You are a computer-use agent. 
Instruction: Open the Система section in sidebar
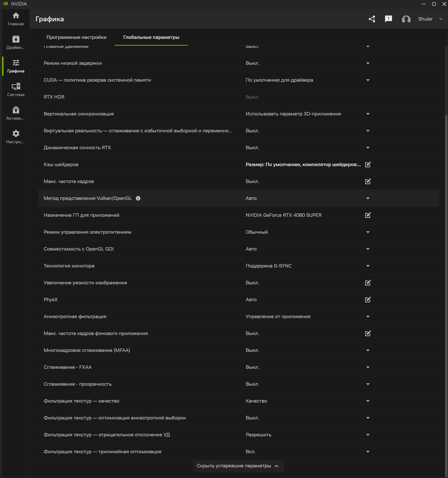pos(16,90)
